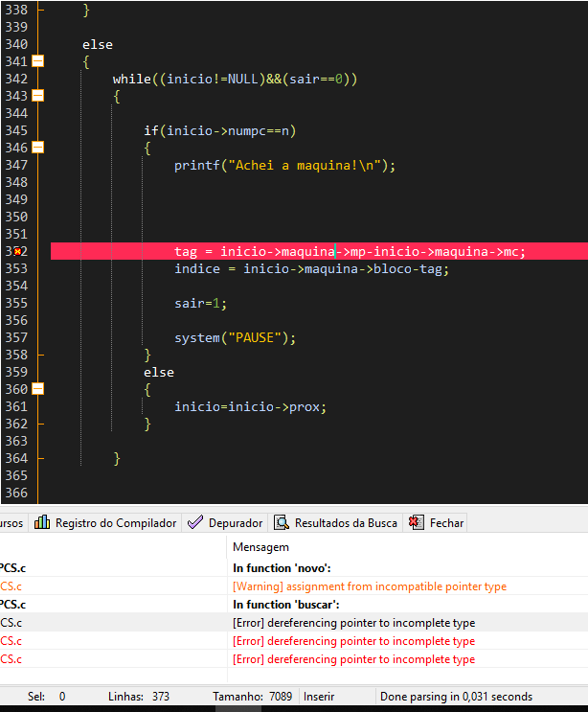Click the system("PAUSE") call on line 357
This screenshot has height=712, width=588.
pos(235,338)
